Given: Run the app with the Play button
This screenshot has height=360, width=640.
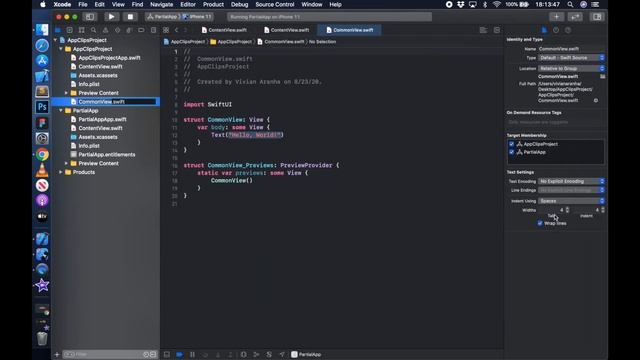Looking at the screenshot, I should (111, 17).
